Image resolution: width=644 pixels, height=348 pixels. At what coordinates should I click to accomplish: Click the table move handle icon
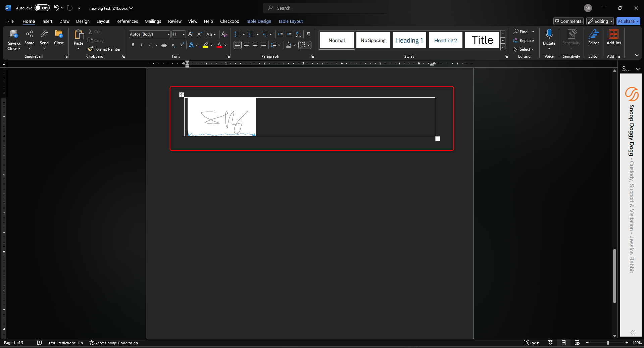pos(182,95)
